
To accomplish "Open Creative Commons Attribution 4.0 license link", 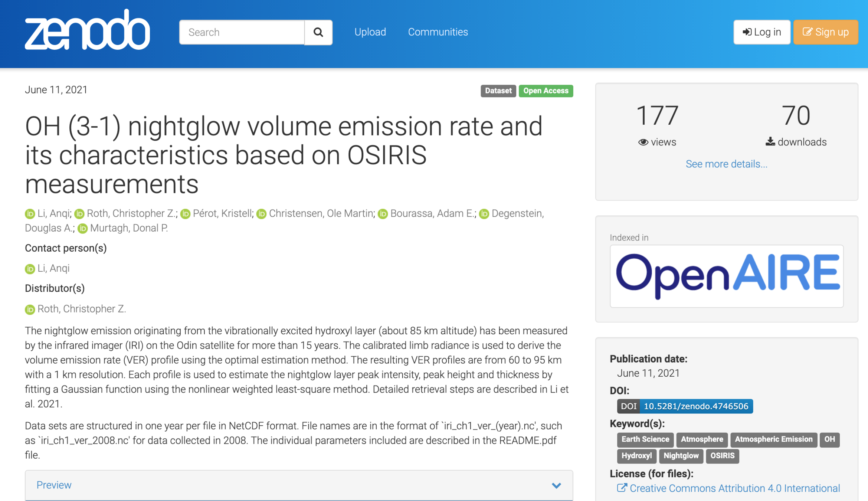I will pos(734,488).
